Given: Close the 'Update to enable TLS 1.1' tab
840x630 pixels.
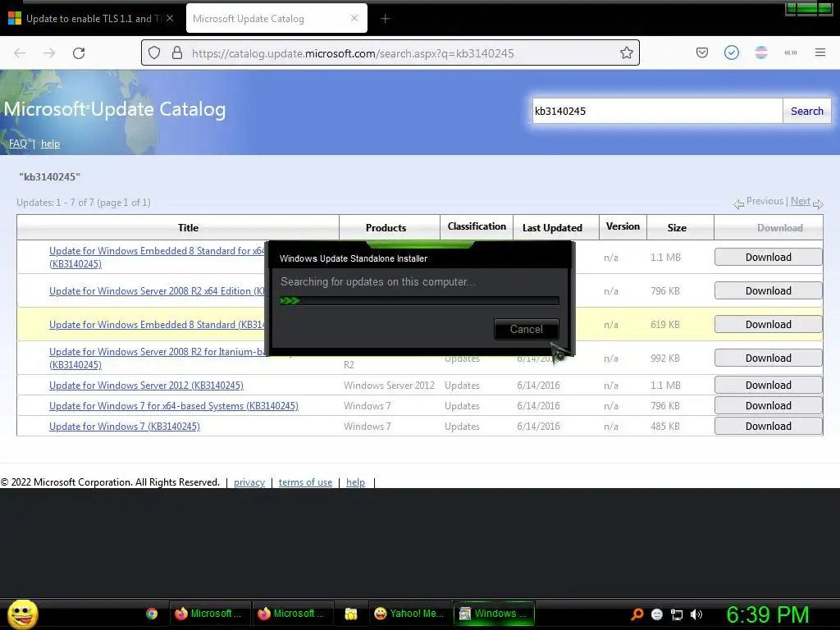Looking at the screenshot, I should pos(170,18).
